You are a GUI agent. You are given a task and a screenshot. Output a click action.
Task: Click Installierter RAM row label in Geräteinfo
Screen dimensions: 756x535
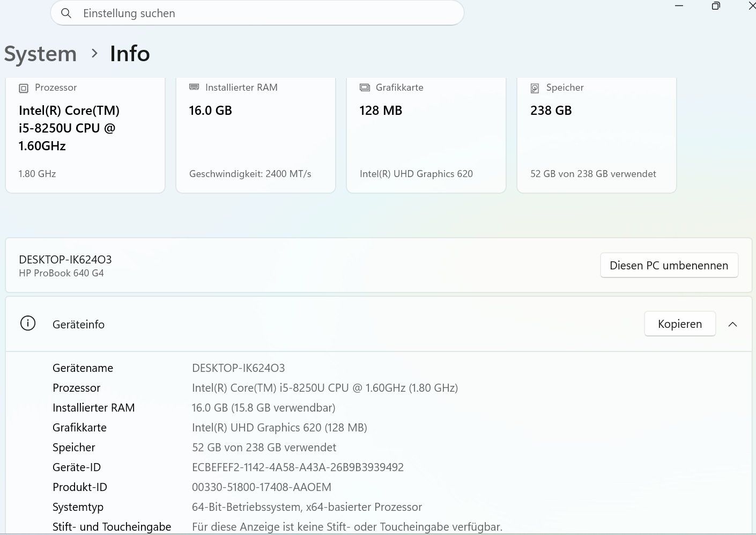point(93,408)
